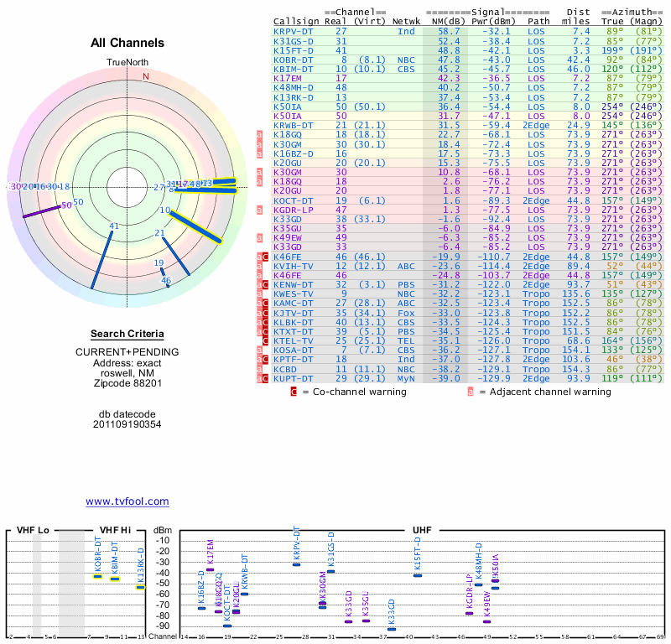Click the co-channel warning legend icon
The height and width of the screenshot is (644, 671).
pos(294,392)
